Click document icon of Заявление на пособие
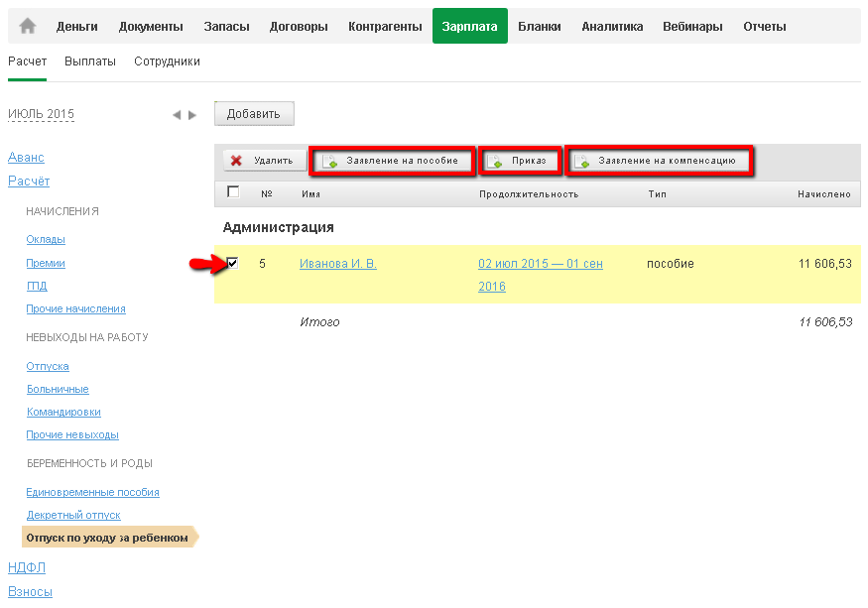The image size is (868, 608). point(330,161)
